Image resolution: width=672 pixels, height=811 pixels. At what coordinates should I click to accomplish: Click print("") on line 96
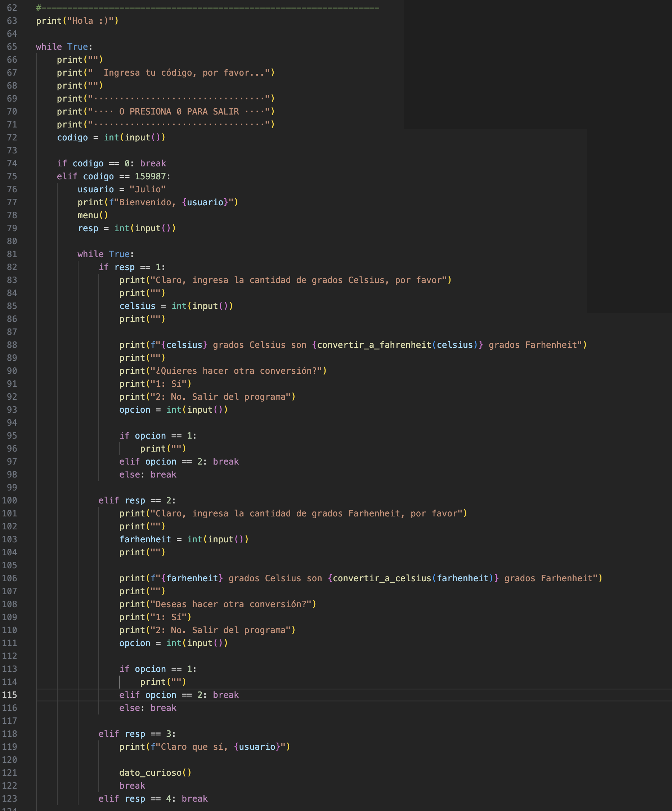click(x=163, y=449)
